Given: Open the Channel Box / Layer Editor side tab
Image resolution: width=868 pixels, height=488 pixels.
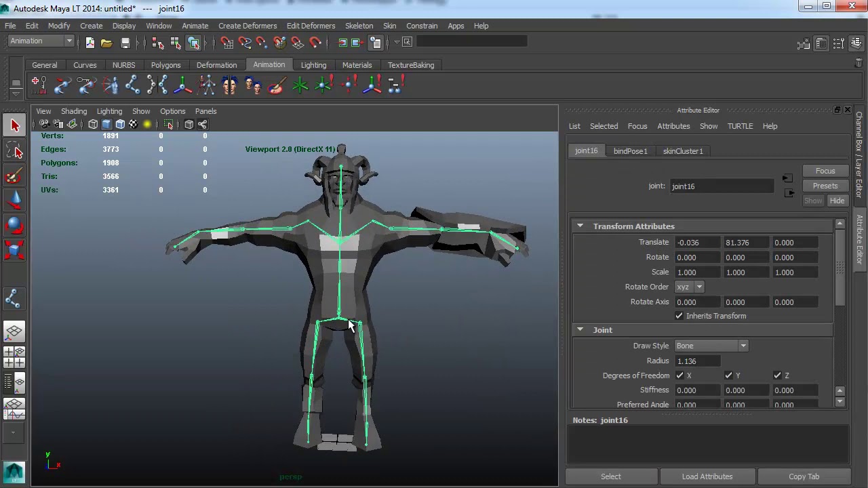Looking at the screenshot, I should click(859, 156).
